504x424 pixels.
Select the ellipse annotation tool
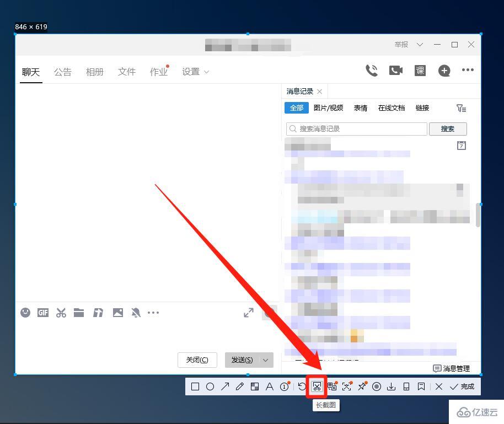pyautogui.click(x=210, y=387)
